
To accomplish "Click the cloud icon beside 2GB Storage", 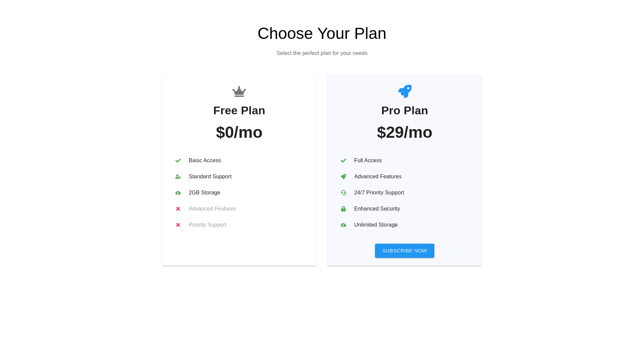I will [x=178, y=193].
